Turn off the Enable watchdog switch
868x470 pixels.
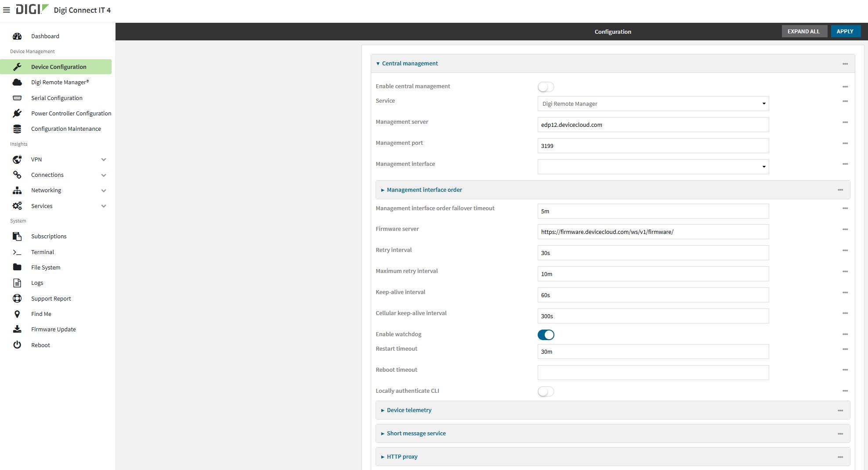click(546, 335)
